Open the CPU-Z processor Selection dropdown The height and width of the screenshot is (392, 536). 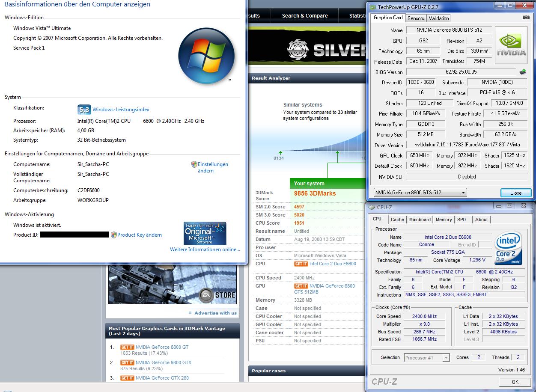click(x=427, y=357)
